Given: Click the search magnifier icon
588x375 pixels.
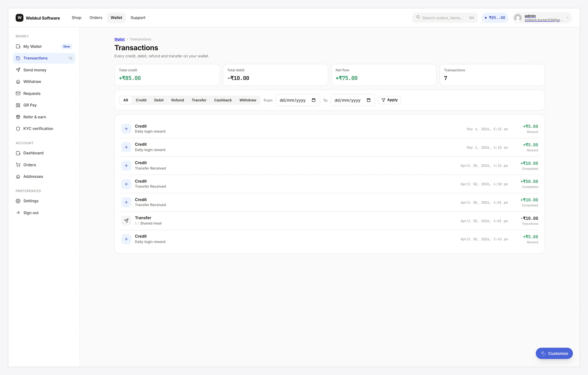Looking at the screenshot, I should 418,17.
